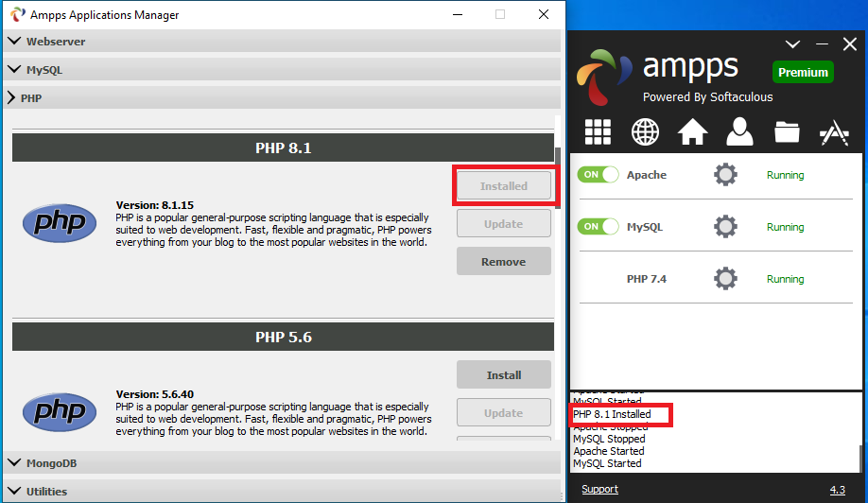The height and width of the screenshot is (503, 868).
Task: Minimize Ampps Applications Manager window
Action: pyautogui.click(x=458, y=15)
